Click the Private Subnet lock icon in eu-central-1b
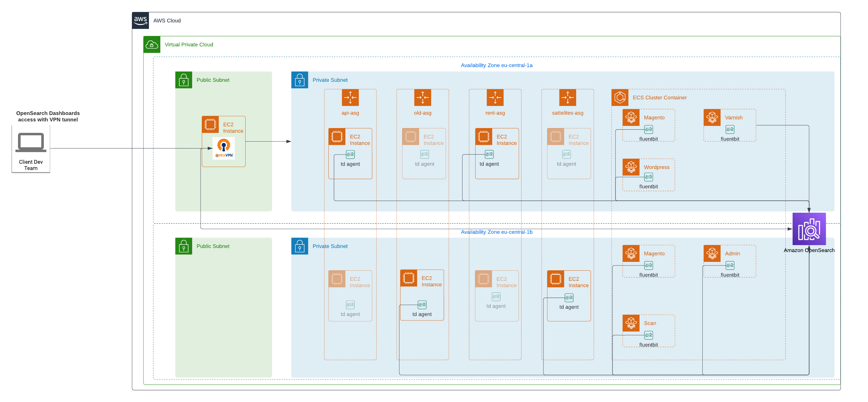The image size is (868, 402). pyautogui.click(x=300, y=246)
